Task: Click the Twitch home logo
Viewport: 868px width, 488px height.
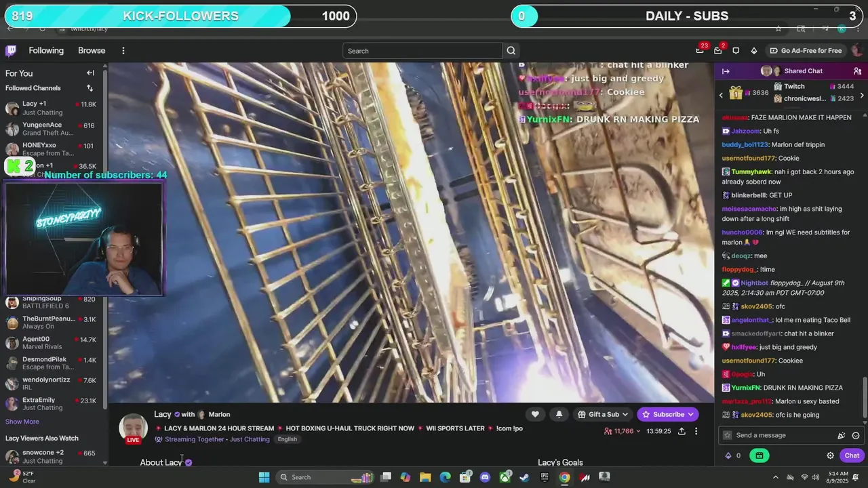Action: (x=11, y=51)
